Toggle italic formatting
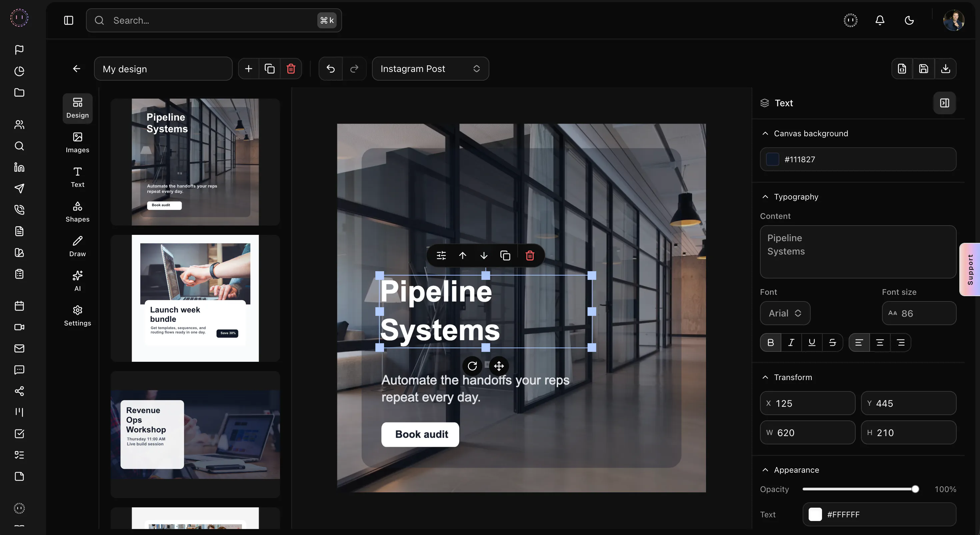This screenshot has width=980, height=535. click(791, 342)
